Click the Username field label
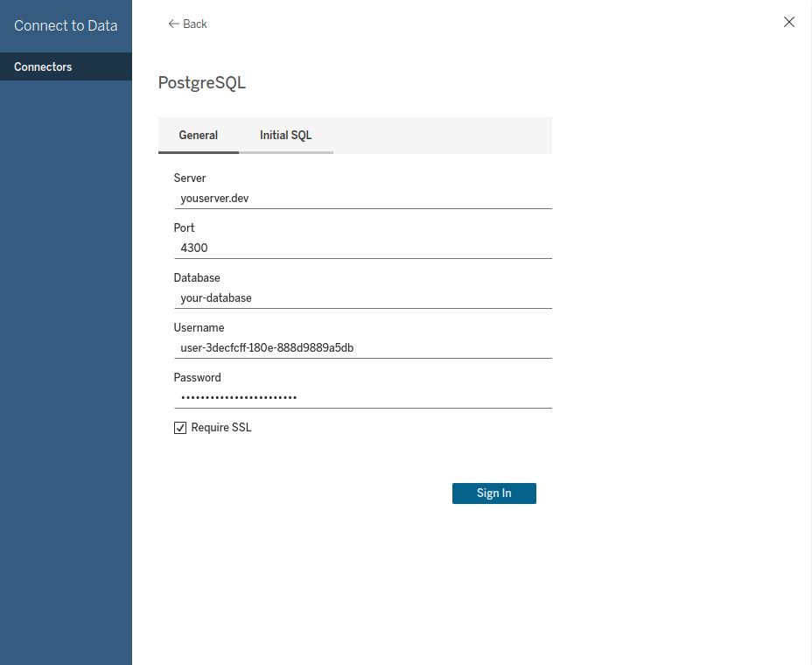The width and height of the screenshot is (812, 665). point(199,328)
